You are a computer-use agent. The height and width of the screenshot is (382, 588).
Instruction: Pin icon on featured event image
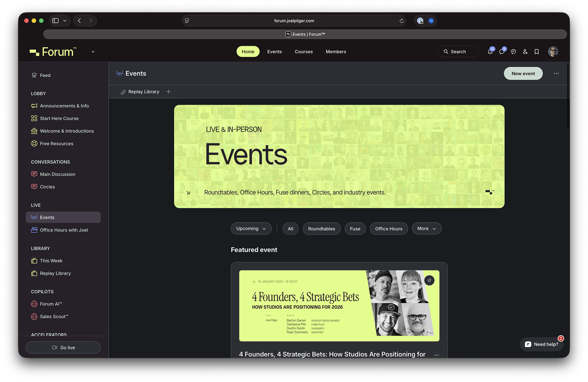pyautogui.click(x=429, y=280)
